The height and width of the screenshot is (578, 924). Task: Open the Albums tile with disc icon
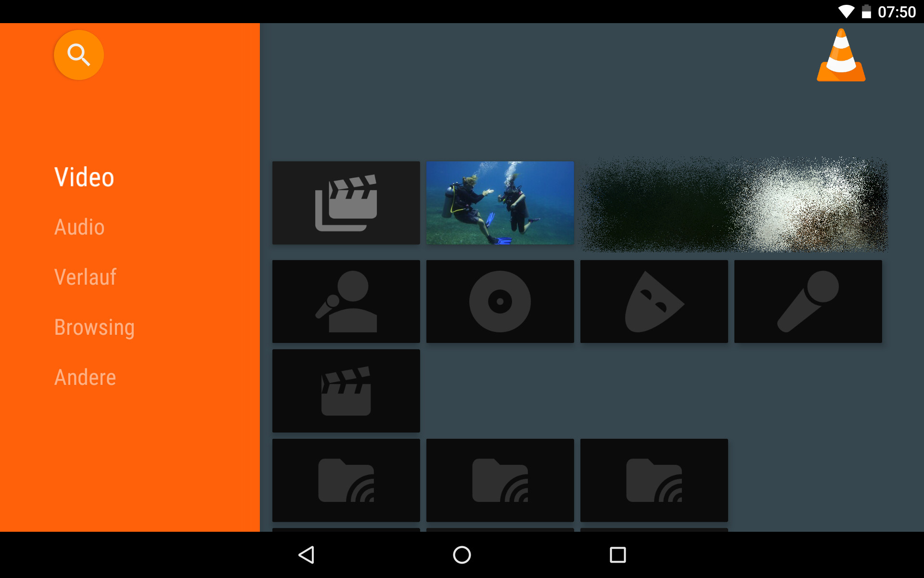(x=500, y=302)
